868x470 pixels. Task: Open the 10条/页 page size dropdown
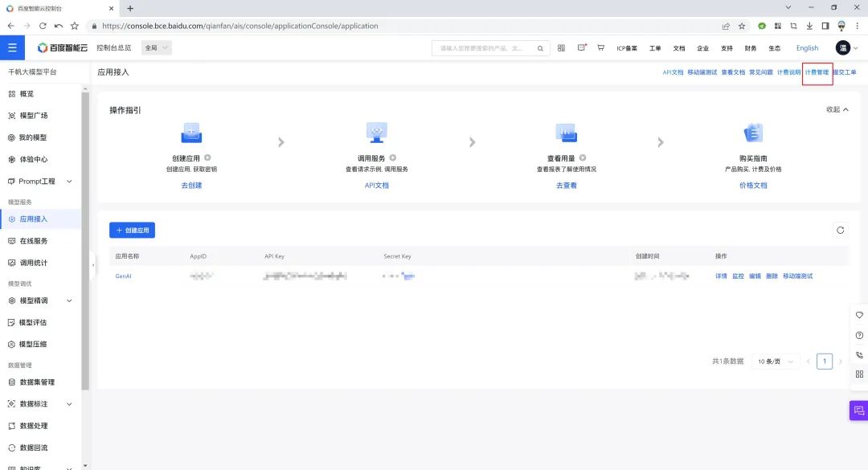pos(775,362)
